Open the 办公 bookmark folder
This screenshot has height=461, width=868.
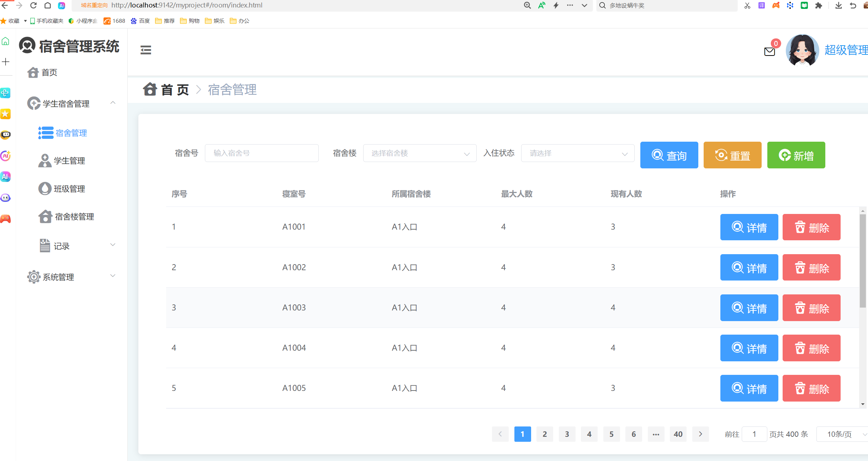click(x=239, y=21)
